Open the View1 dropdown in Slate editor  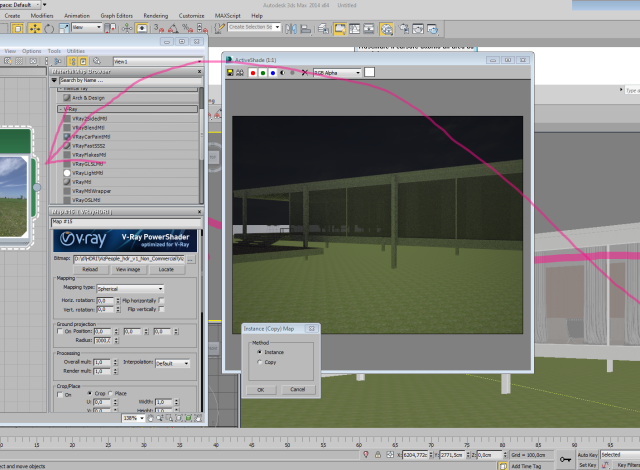click(158, 62)
